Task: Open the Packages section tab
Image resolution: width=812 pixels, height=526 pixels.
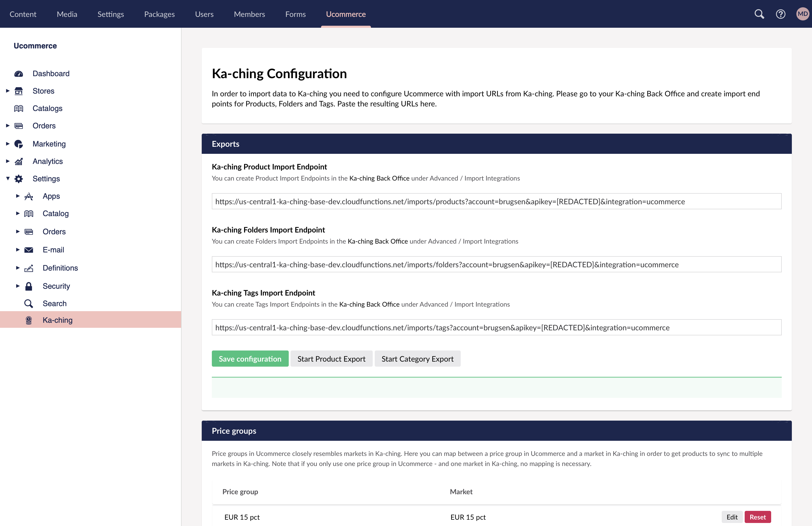Action: click(159, 14)
